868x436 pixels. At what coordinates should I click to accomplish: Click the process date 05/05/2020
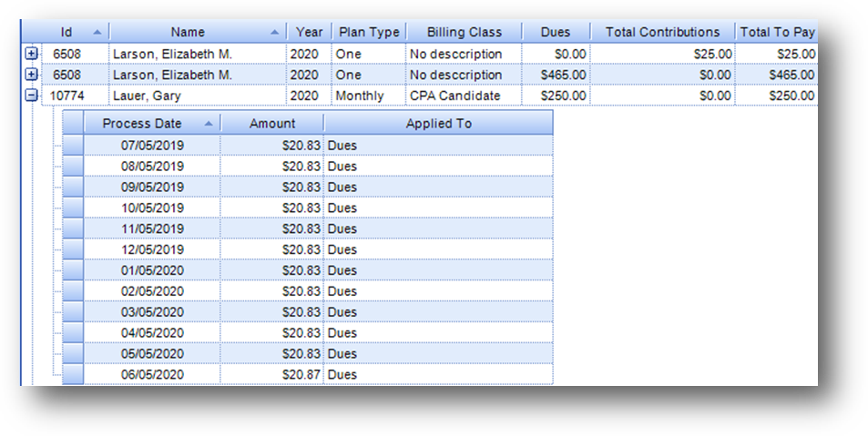tap(152, 353)
